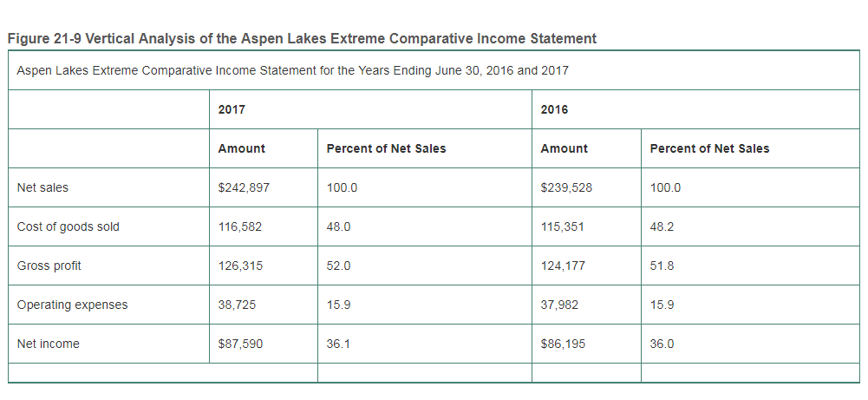The width and height of the screenshot is (868, 400).
Task: Select the table caption about Aspen Lakes Extreme
Action: [x=292, y=70]
